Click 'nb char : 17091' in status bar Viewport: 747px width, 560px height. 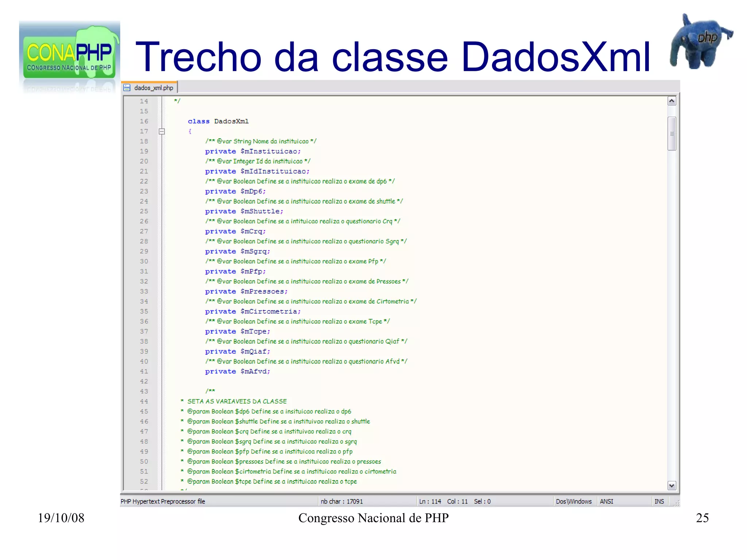[342, 502]
